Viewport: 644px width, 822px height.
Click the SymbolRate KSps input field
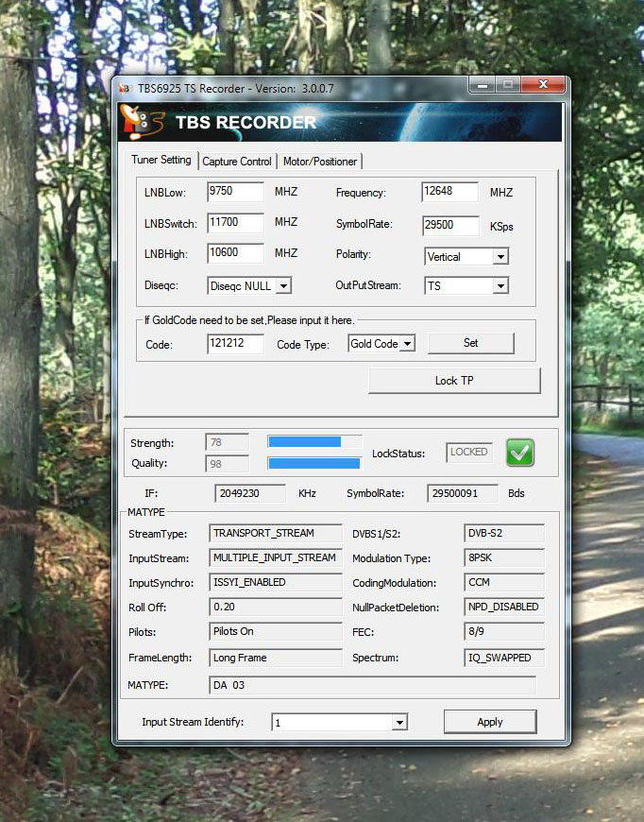coord(450,226)
